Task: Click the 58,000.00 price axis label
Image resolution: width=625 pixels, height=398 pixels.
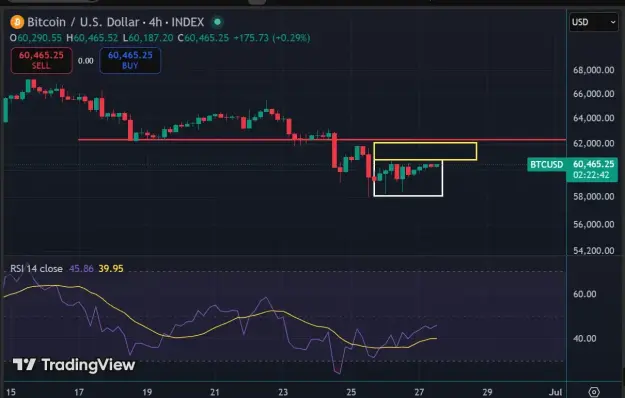Action: click(x=594, y=196)
